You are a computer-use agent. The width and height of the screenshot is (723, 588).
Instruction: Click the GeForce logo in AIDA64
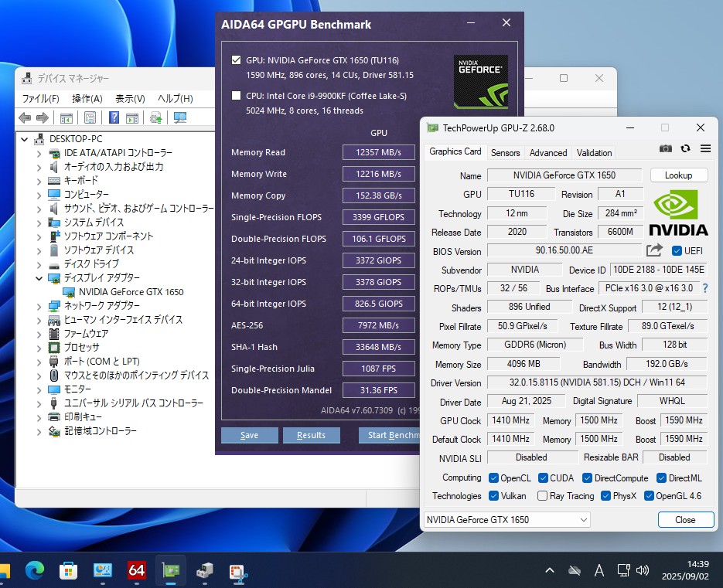click(x=481, y=82)
